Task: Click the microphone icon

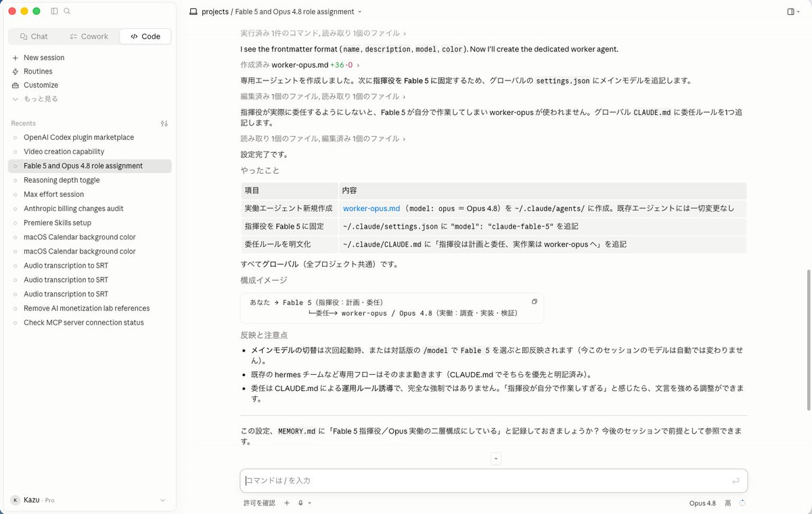Action: click(300, 503)
